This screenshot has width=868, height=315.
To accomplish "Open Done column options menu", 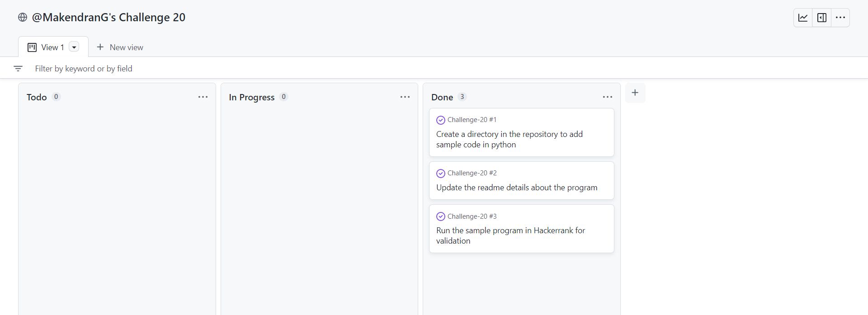I will tap(608, 97).
